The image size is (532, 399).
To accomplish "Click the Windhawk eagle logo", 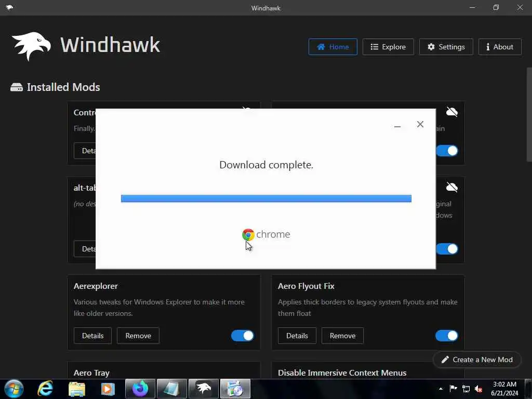I will pyautogui.click(x=31, y=46).
